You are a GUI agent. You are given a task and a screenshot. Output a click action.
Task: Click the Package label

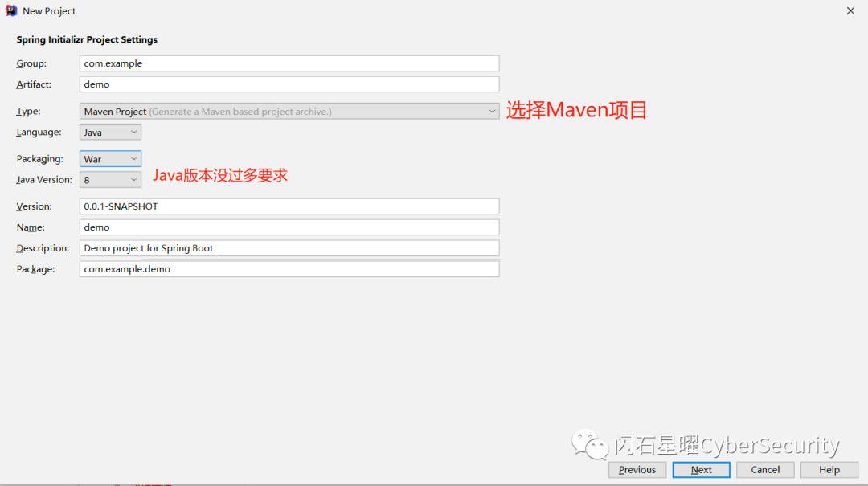click(35, 269)
